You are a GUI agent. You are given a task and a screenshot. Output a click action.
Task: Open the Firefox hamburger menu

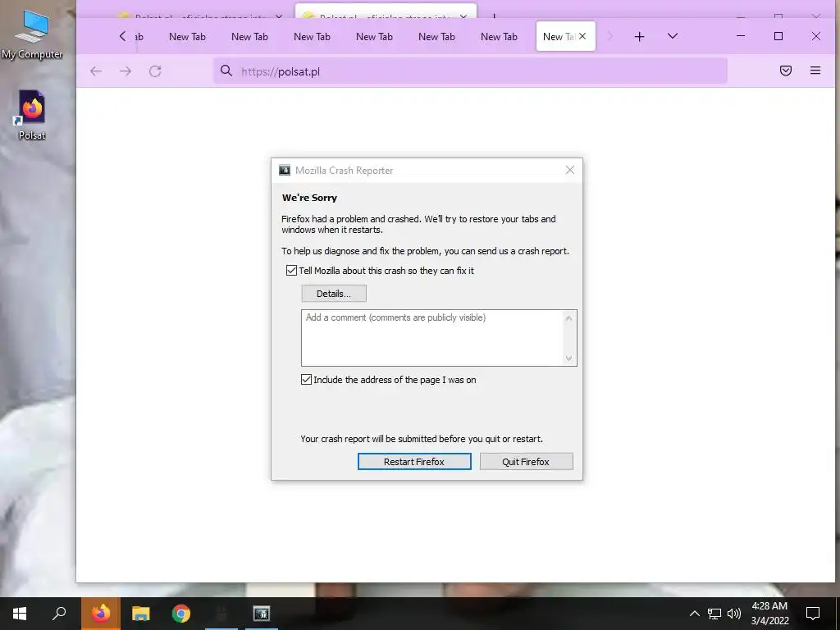click(x=815, y=71)
